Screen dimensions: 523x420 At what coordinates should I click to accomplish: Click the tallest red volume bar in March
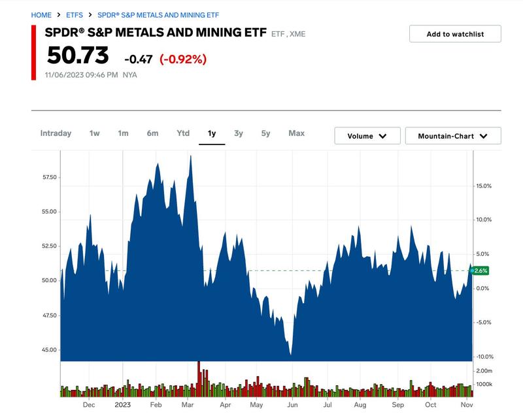click(x=199, y=379)
